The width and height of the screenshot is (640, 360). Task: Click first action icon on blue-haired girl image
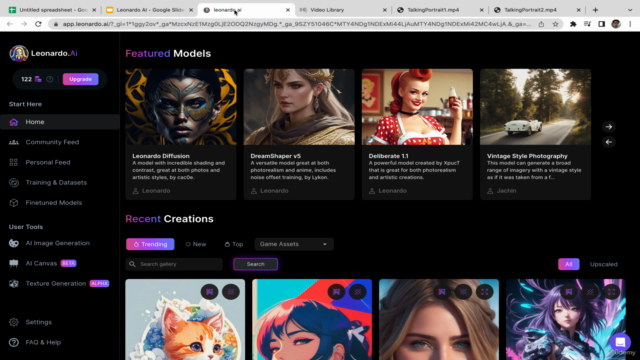click(x=336, y=292)
